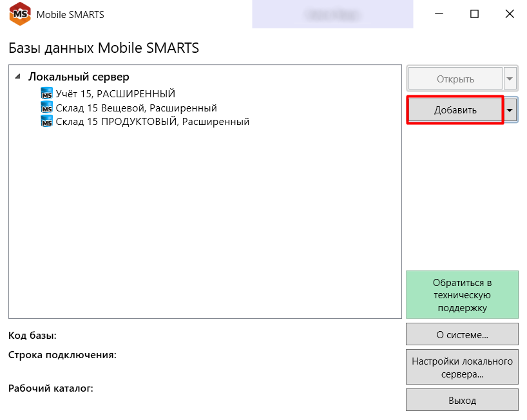
Task: Click the Добавить button
Action: (x=455, y=110)
